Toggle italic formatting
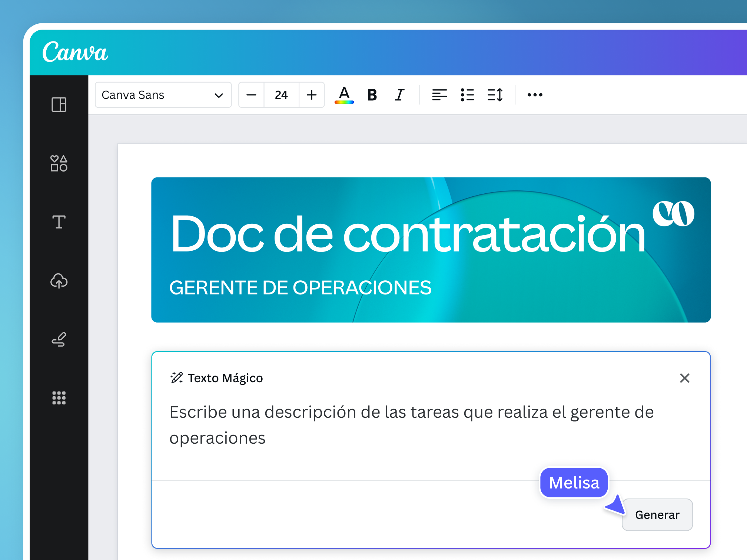747x560 pixels. pyautogui.click(x=399, y=95)
